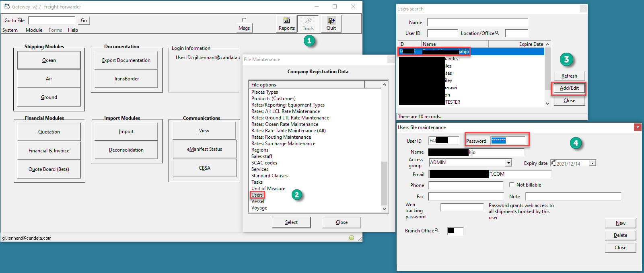Select Rates: Routing Maintenance option

281,137
